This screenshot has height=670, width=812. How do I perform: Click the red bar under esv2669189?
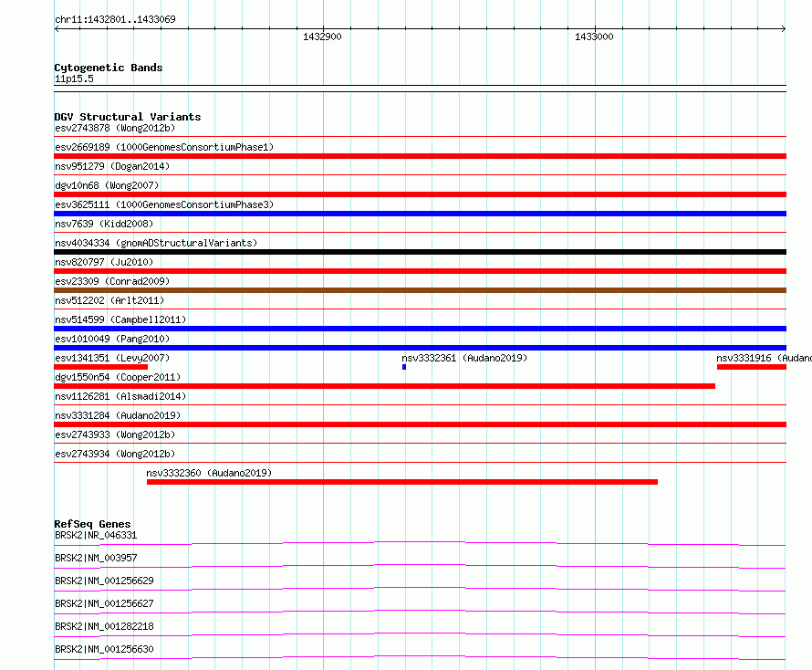tap(420, 156)
